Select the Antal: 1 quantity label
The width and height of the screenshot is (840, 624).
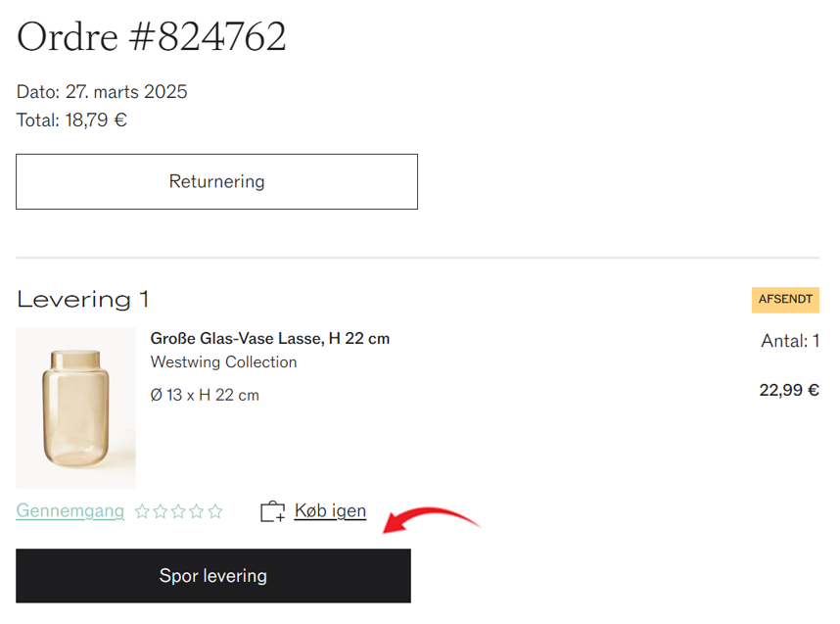[x=790, y=341]
